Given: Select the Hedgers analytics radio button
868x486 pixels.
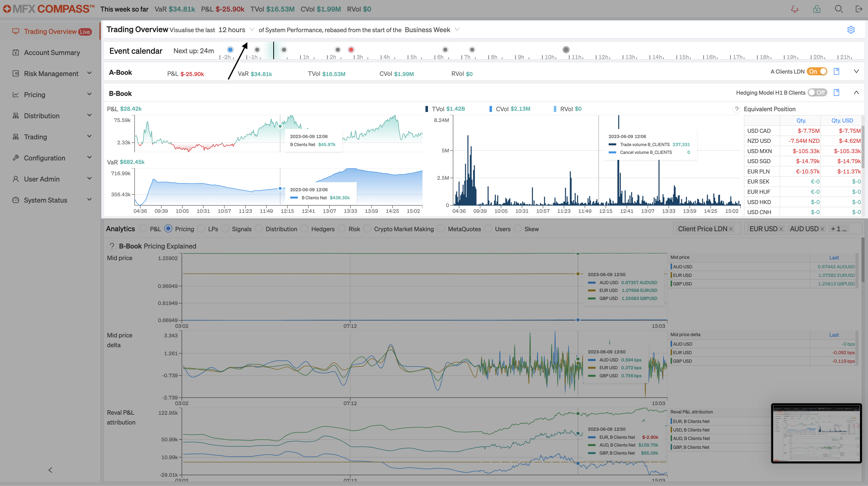Looking at the screenshot, I should point(304,229).
